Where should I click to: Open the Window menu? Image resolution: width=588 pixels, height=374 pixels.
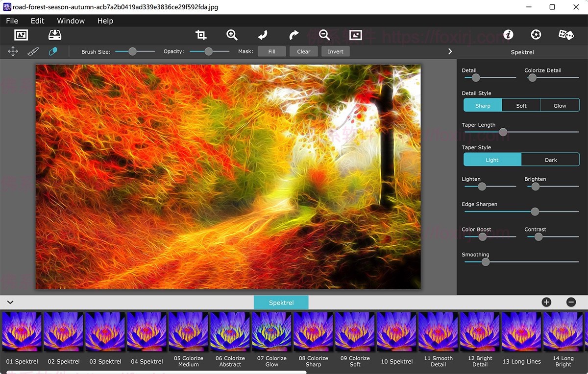point(70,21)
